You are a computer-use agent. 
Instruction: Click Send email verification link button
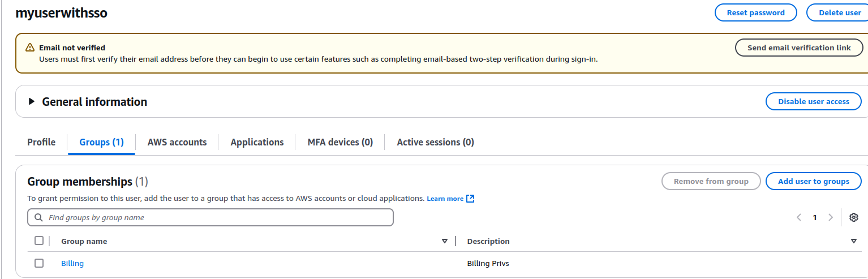coord(799,48)
